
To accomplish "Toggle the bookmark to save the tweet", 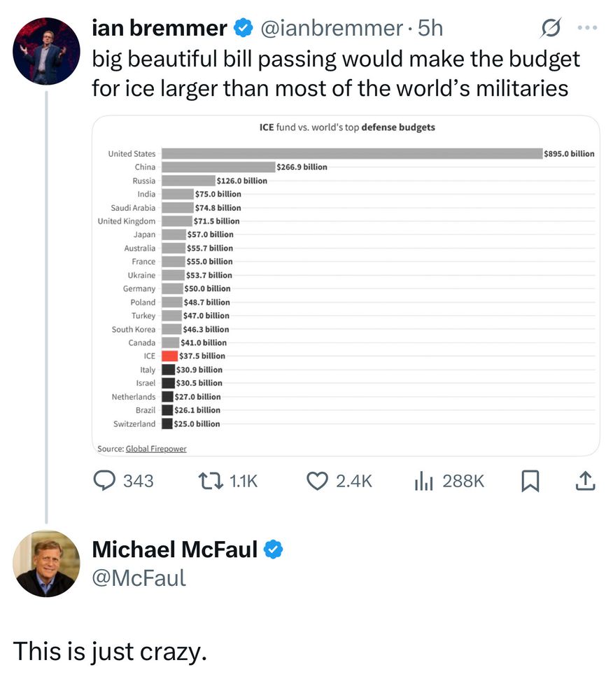I will point(530,480).
